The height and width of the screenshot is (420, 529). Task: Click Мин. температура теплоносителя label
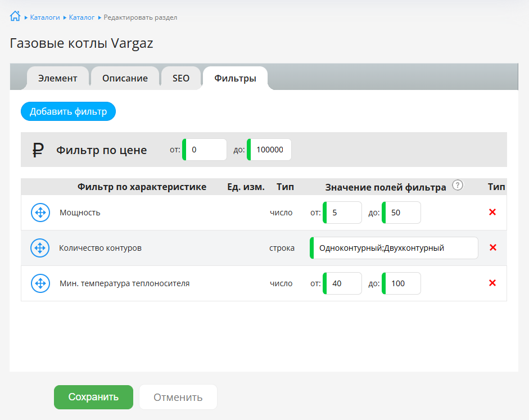tap(124, 283)
